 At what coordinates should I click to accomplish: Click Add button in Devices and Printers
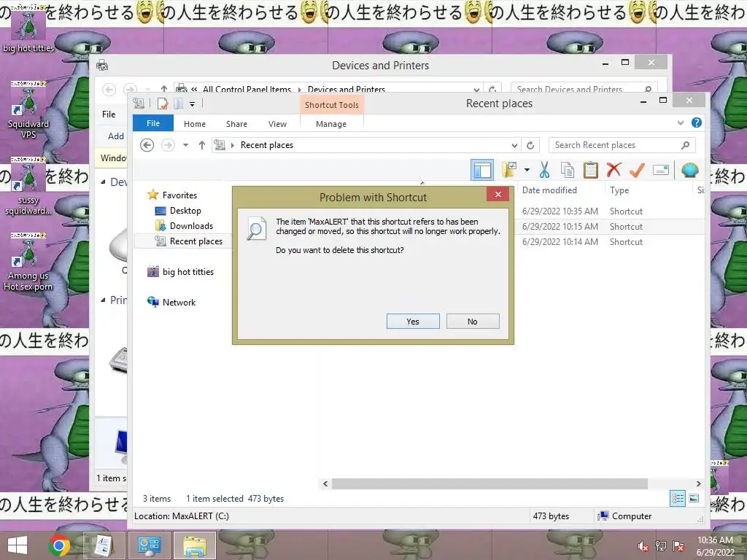116,136
